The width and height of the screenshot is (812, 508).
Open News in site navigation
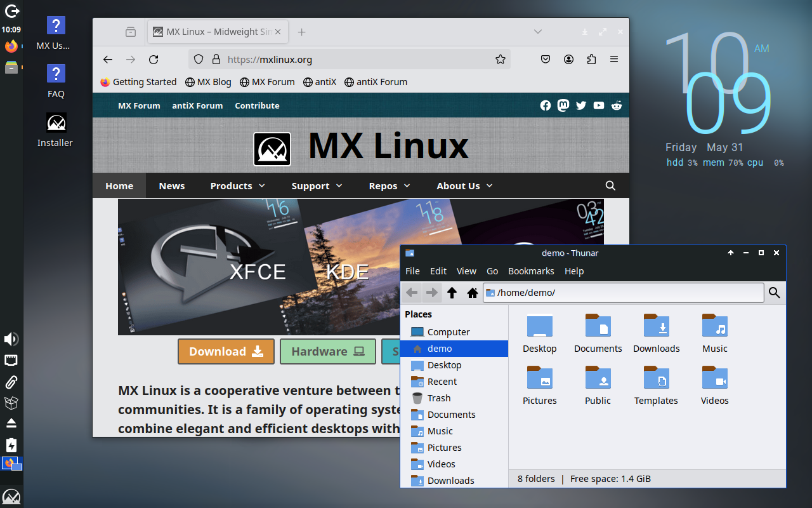click(172, 185)
